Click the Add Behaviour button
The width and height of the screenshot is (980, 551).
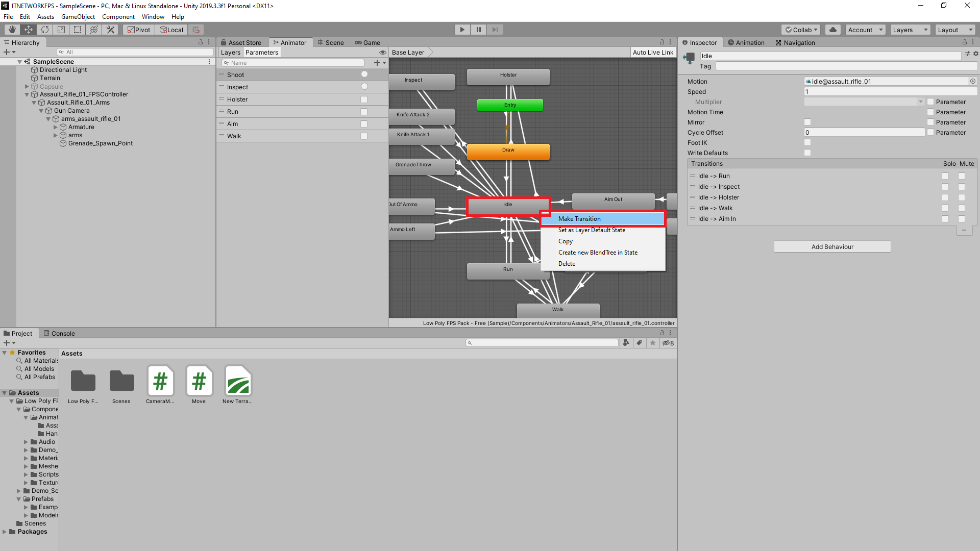coord(832,246)
